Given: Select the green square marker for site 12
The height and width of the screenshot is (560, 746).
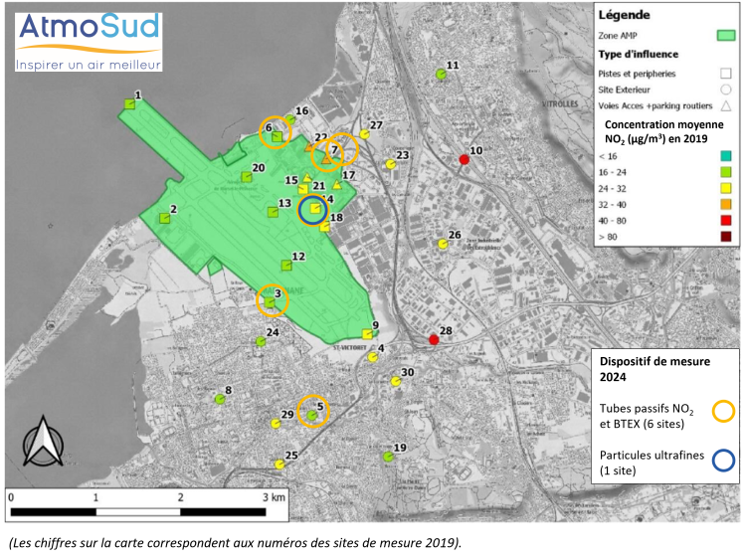Looking at the screenshot, I should [285, 265].
